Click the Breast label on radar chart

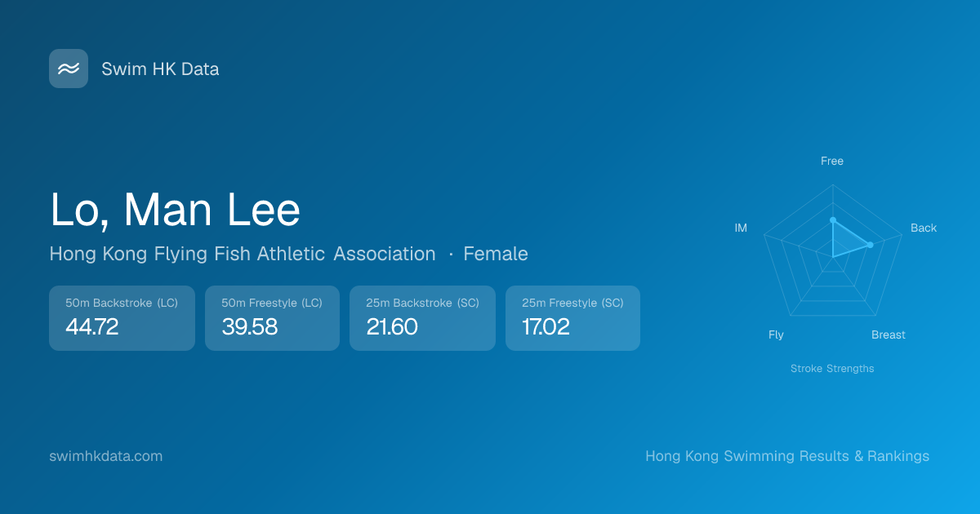889,335
